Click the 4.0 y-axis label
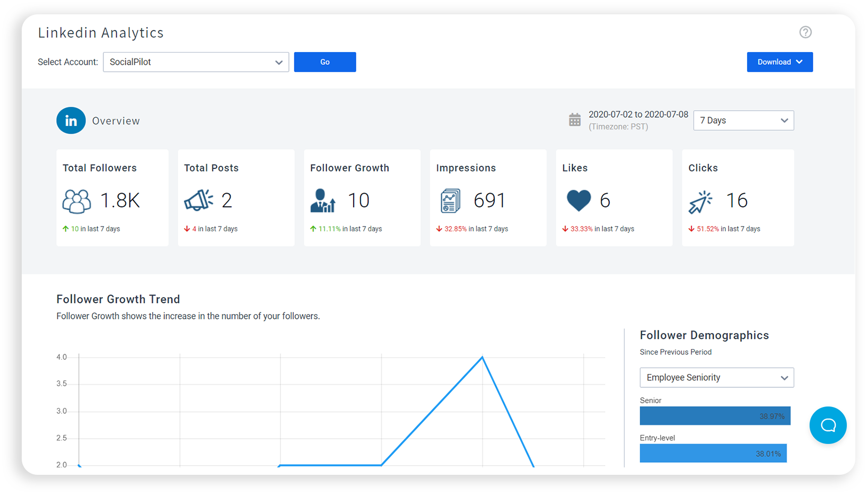Screen dimensions: 868x495 tap(62, 357)
